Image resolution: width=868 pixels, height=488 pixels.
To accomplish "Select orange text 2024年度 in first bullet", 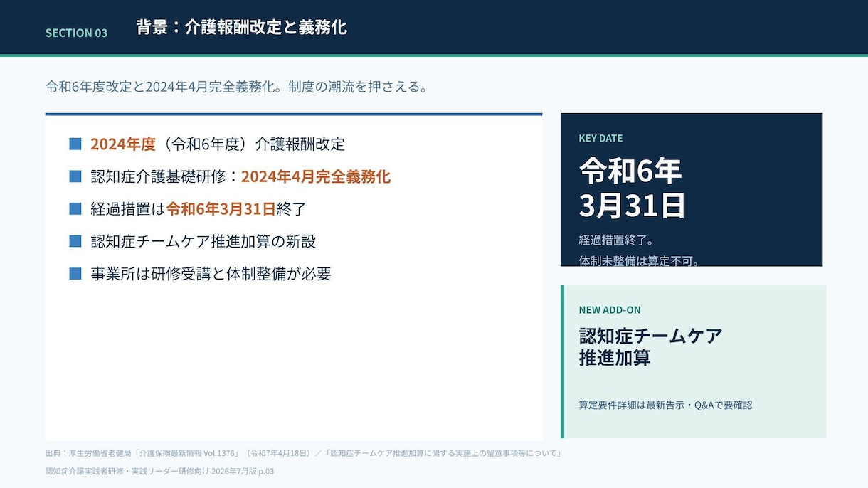I will point(123,144).
